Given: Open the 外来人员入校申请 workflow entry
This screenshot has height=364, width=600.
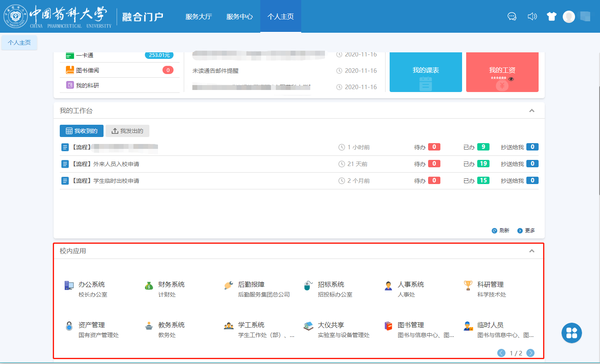Looking at the screenshot, I should (x=116, y=164).
